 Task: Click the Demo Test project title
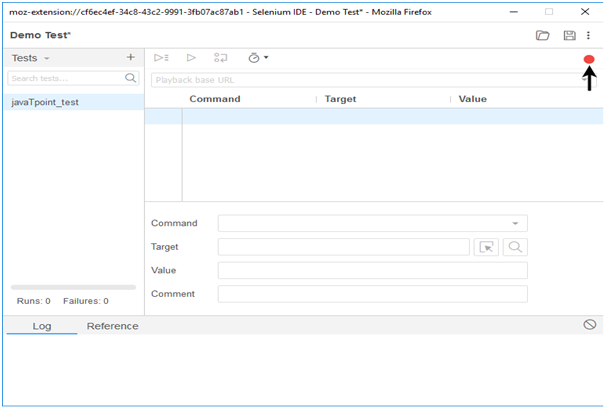(x=40, y=35)
